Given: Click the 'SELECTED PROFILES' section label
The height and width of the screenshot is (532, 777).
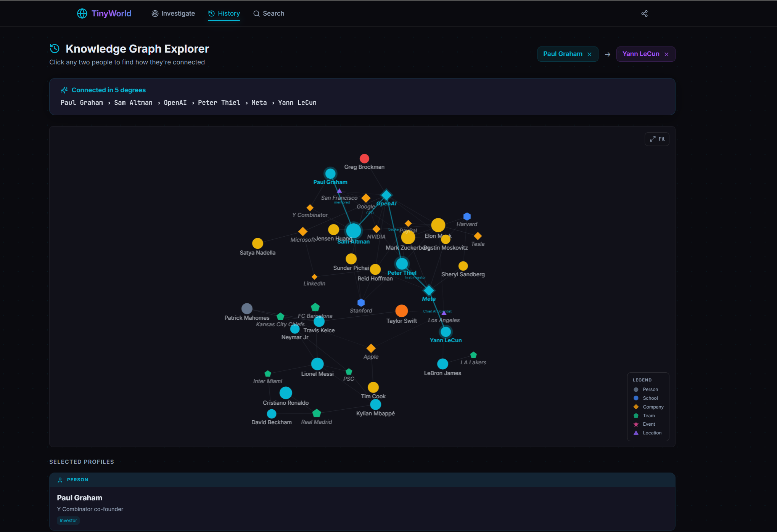Looking at the screenshot, I should (82, 462).
